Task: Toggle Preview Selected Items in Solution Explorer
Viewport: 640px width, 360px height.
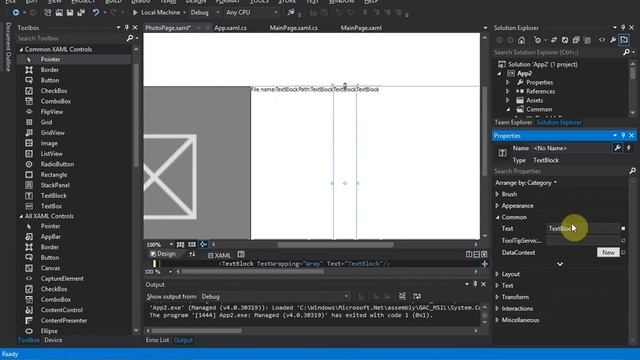Action: (624, 40)
